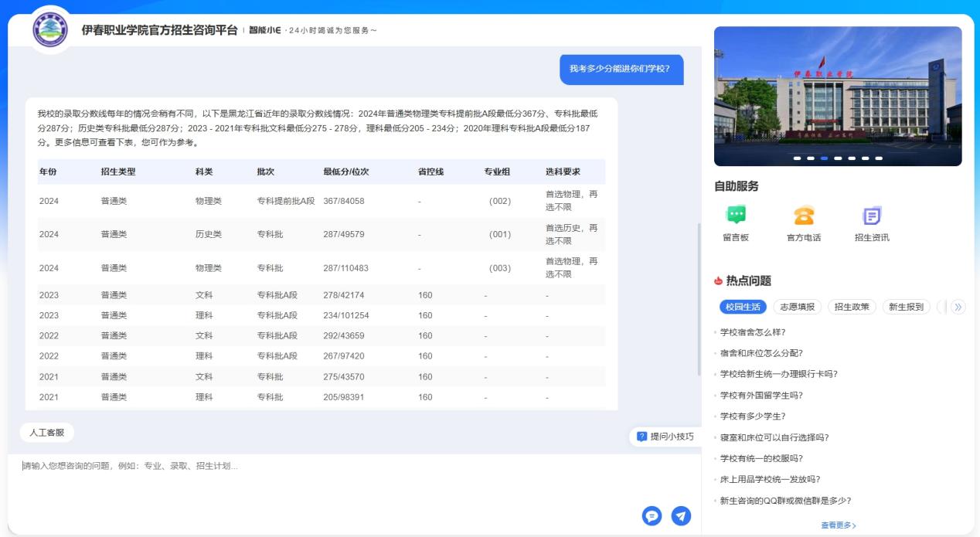Click the college logo in the header

pyautogui.click(x=51, y=30)
